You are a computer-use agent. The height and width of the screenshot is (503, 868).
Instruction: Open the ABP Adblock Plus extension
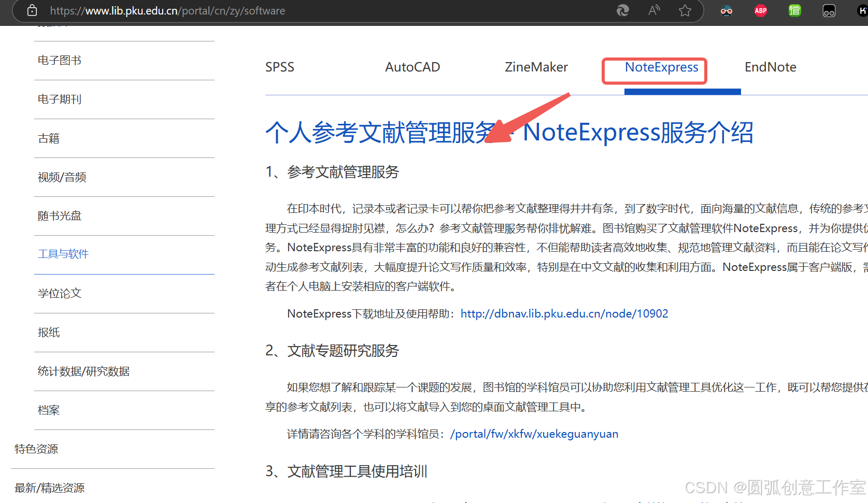761,10
